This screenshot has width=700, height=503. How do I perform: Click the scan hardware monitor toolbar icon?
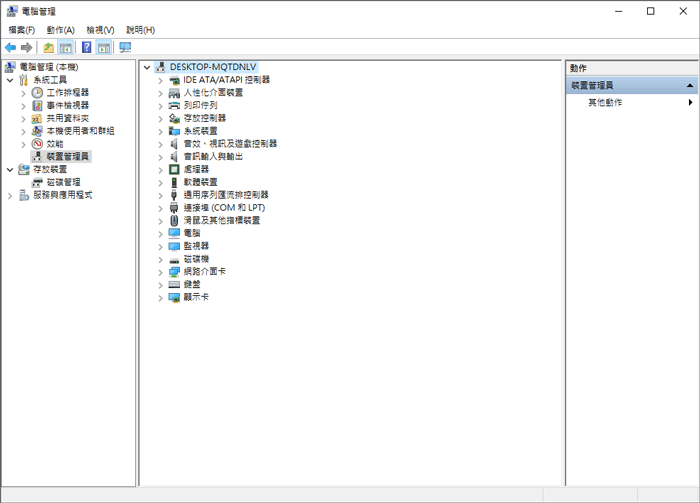pos(125,47)
